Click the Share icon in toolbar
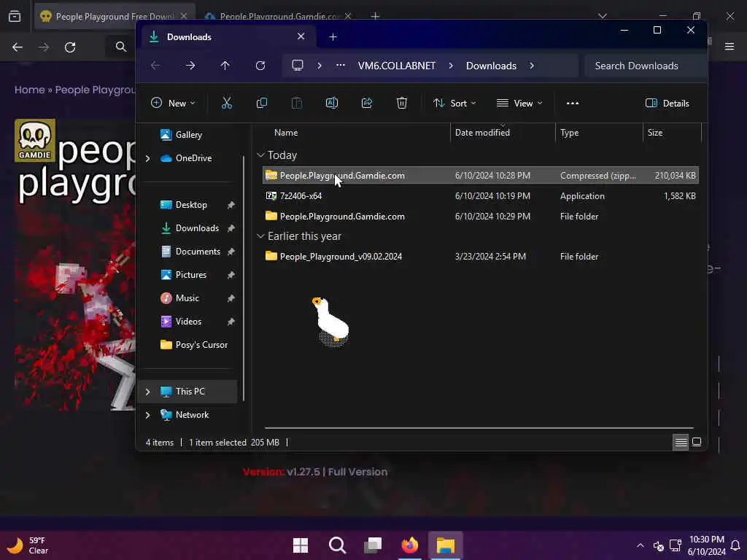 pyautogui.click(x=367, y=103)
